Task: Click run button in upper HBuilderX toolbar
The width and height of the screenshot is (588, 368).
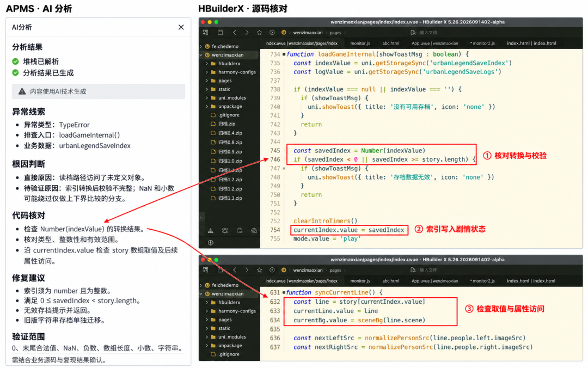Action: tap(272, 32)
